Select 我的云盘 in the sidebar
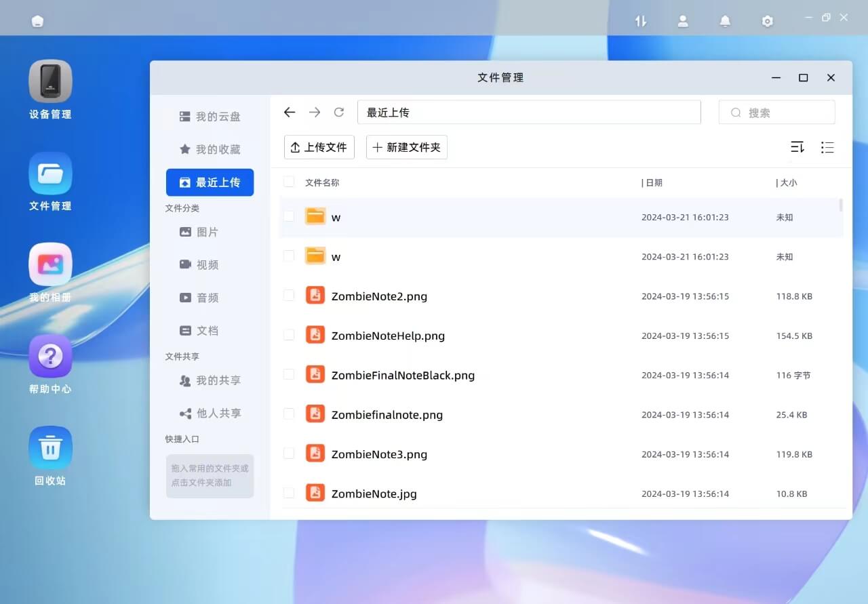868x604 pixels. pos(210,117)
